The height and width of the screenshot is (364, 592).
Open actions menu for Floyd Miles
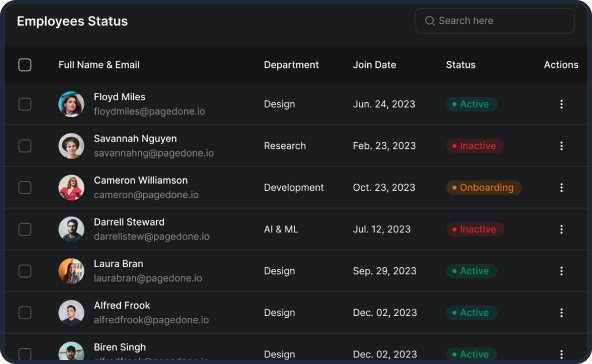[561, 104]
